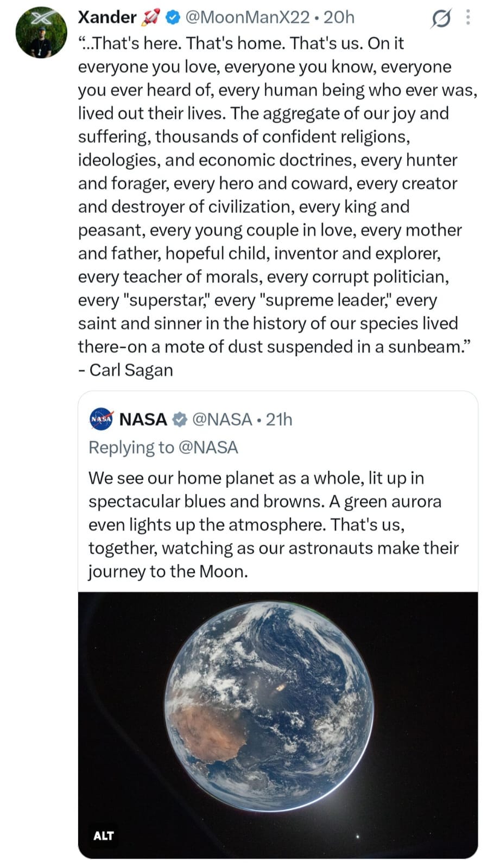Open the Xander display name link
Screen dimensions: 494x868
[107, 17]
